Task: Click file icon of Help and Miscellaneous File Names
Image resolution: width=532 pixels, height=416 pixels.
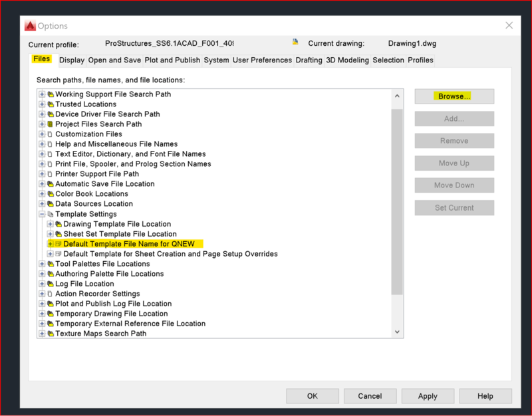Action: pyautogui.click(x=50, y=144)
